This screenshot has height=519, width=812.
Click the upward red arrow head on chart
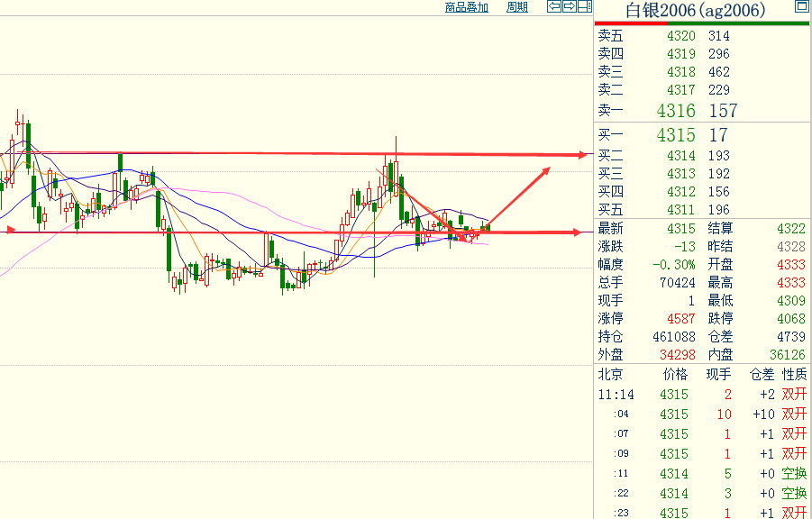[544, 171]
